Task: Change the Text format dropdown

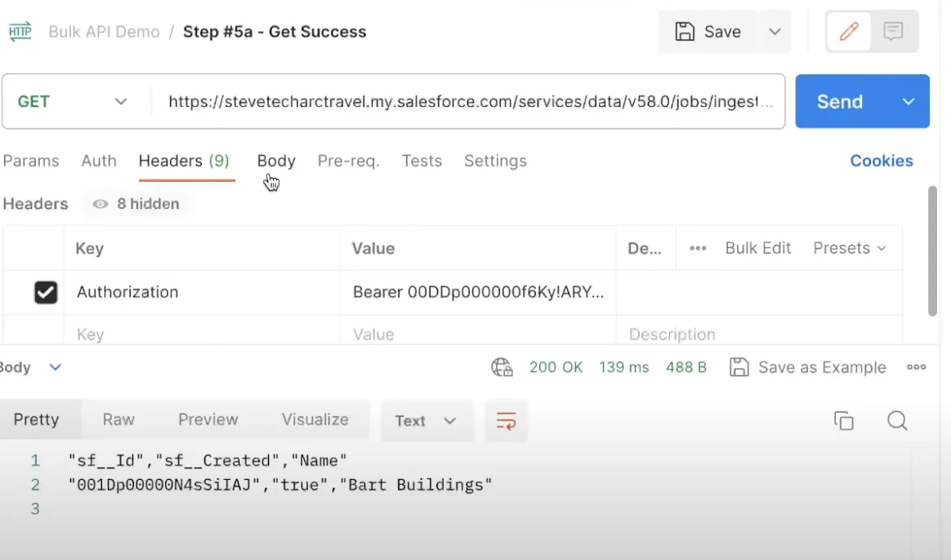Action: [426, 420]
